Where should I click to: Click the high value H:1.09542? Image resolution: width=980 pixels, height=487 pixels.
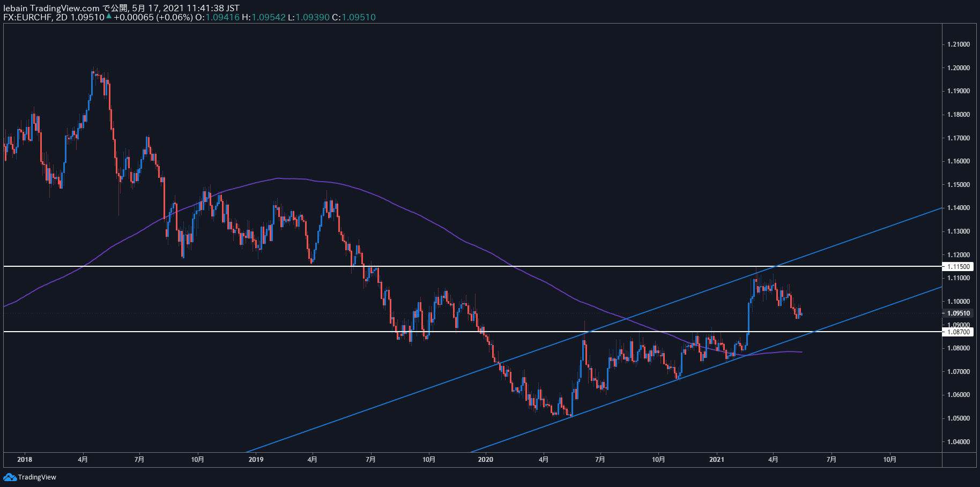click(263, 17)
